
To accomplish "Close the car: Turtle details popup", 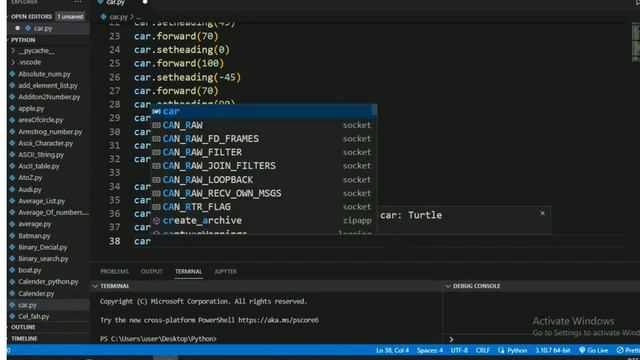I will (542, 213).
